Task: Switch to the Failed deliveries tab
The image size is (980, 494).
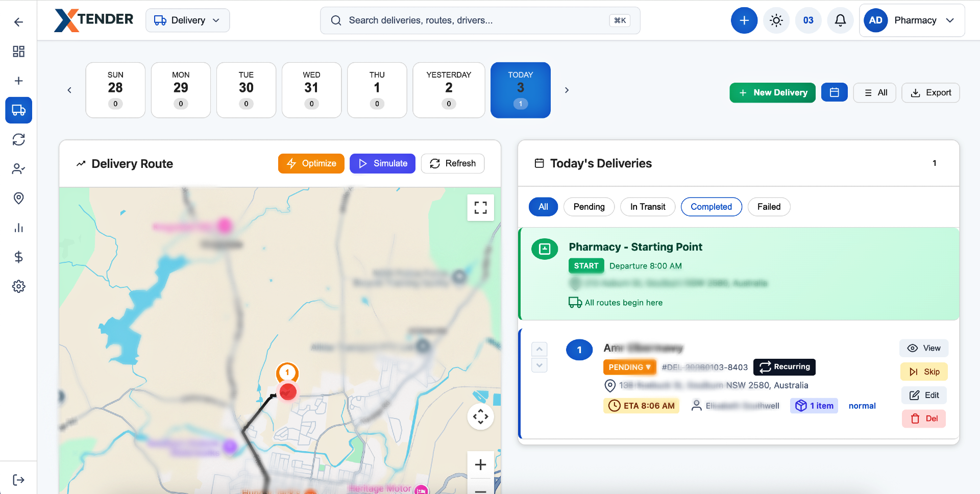Action: (x=769, y=207)
